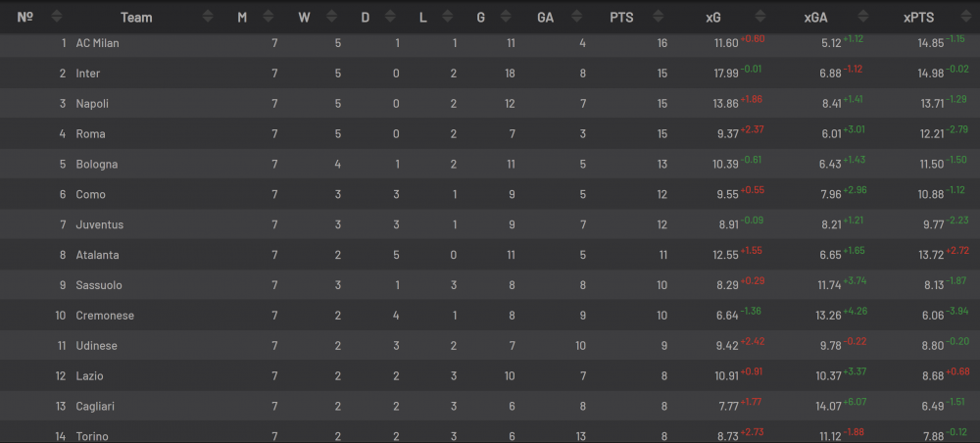Click the sort arrows after the W column
The height and width of the screenshot is (443, 980).
point(331,17)
